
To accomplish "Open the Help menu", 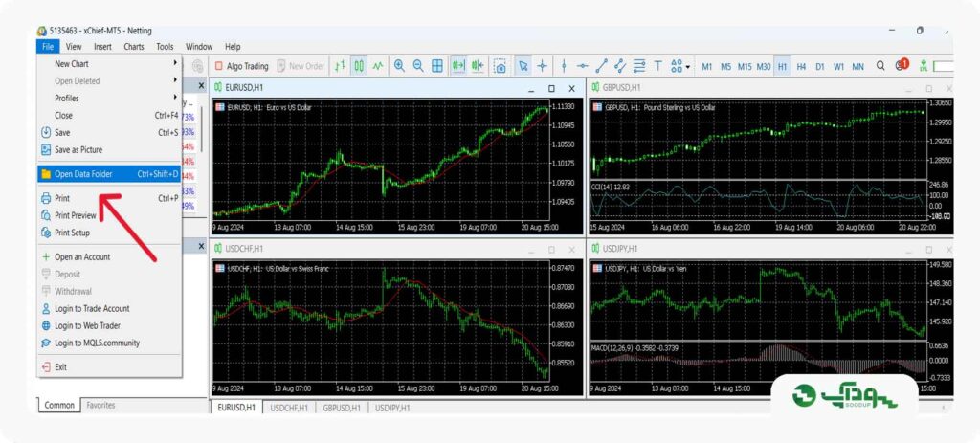I will [x=233, y=46].
